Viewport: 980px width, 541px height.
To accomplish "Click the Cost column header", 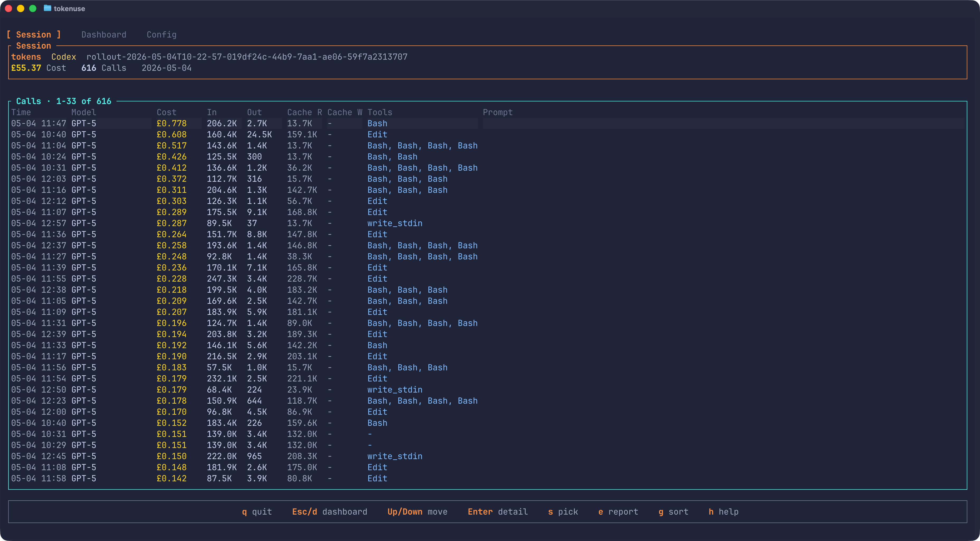I will [167, 112].
